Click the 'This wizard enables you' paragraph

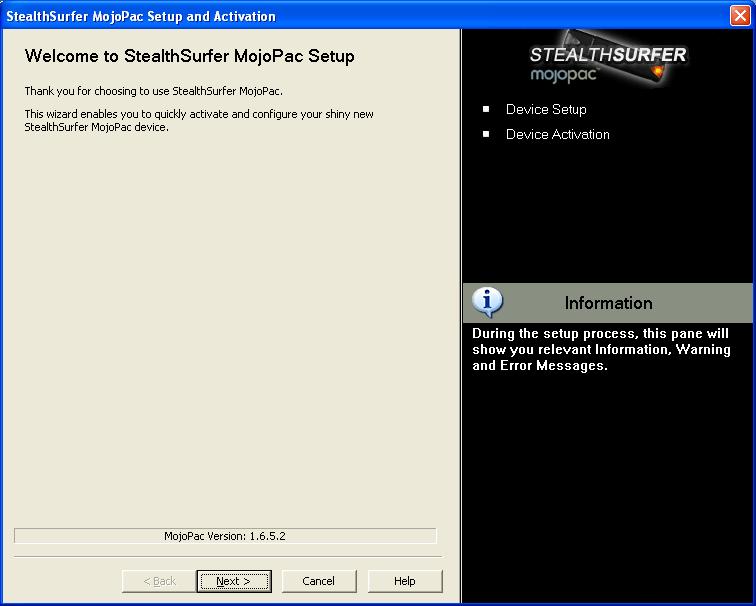coord(199,121)
